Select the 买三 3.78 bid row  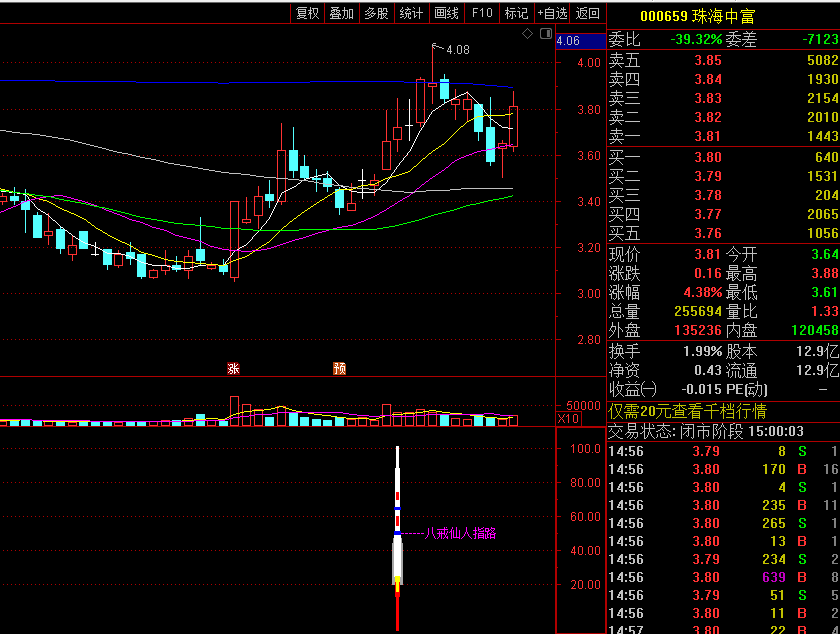(x=723, y=195)
